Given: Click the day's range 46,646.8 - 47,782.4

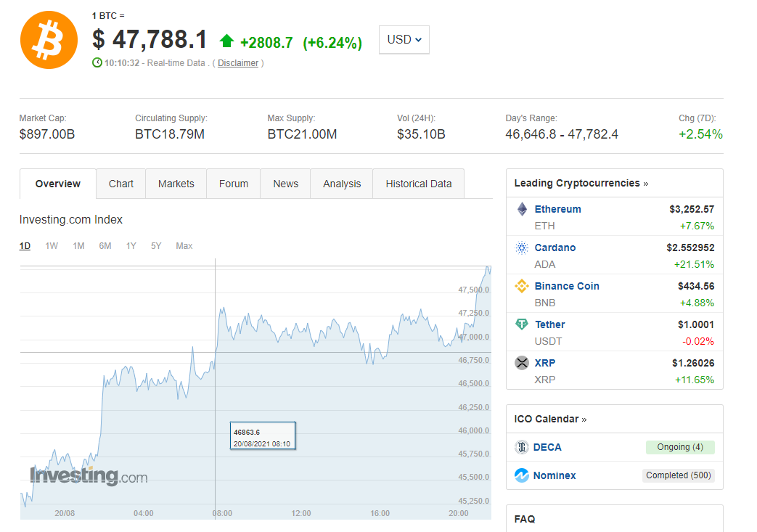Looking at the screenshot, I should [562, 134].
